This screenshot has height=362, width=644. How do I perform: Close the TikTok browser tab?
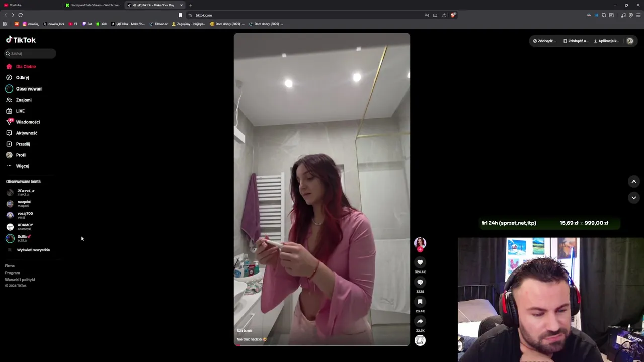181,5
